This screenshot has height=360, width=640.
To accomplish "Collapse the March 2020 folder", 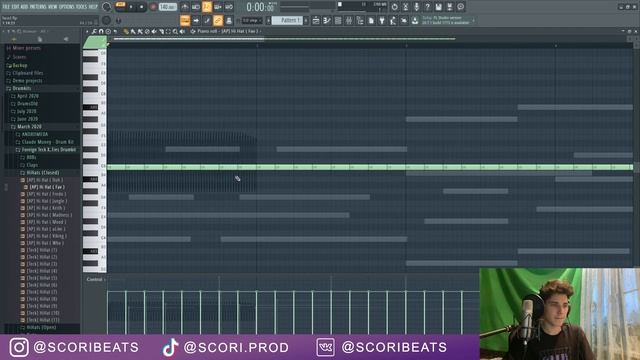I will click(x=29, y=127).
